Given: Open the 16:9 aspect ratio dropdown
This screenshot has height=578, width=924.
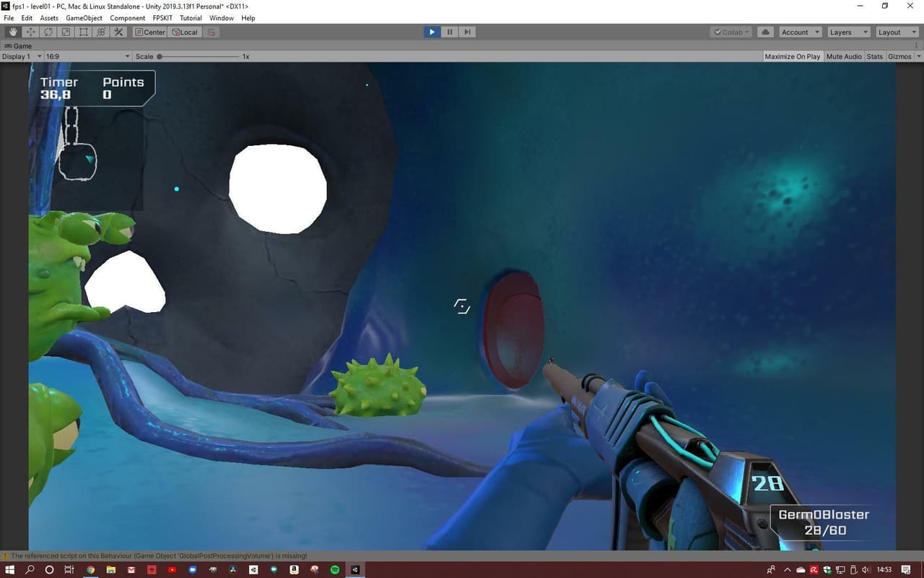Looking at the screenshot, I should 87,56.
